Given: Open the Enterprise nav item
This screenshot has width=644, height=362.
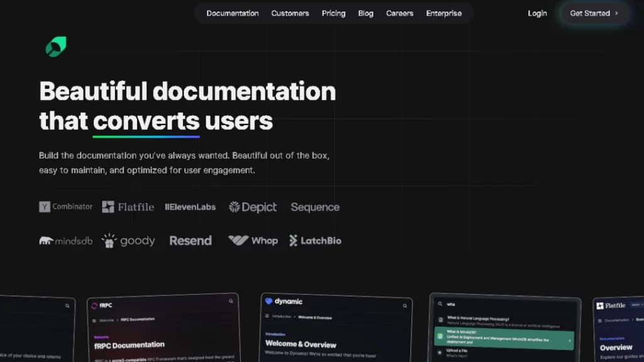Looking at the screenshot, I should click(443, 14).
